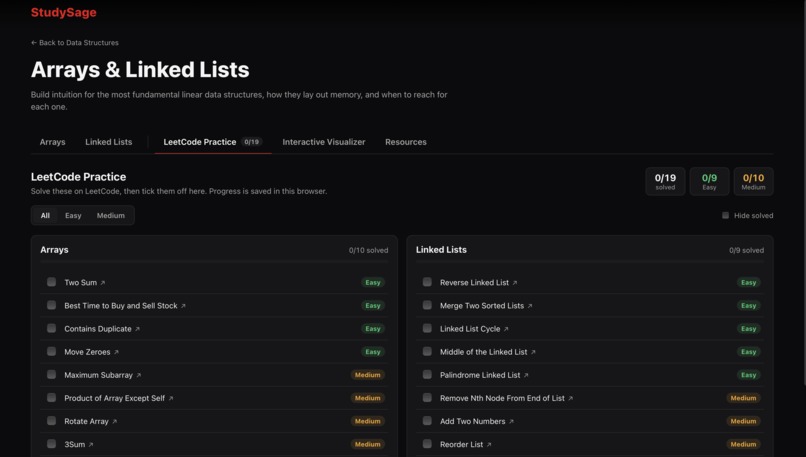The image size is (806, 457).
Task: Open the Two Sum problem link
Action: (x=84, y=283)
